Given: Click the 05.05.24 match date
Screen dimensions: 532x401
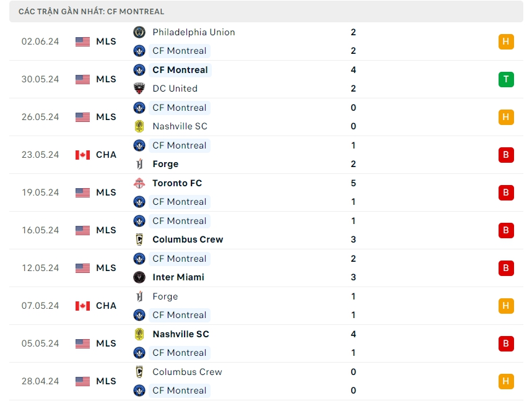Looking at the screenshot, I should [40, 343].
